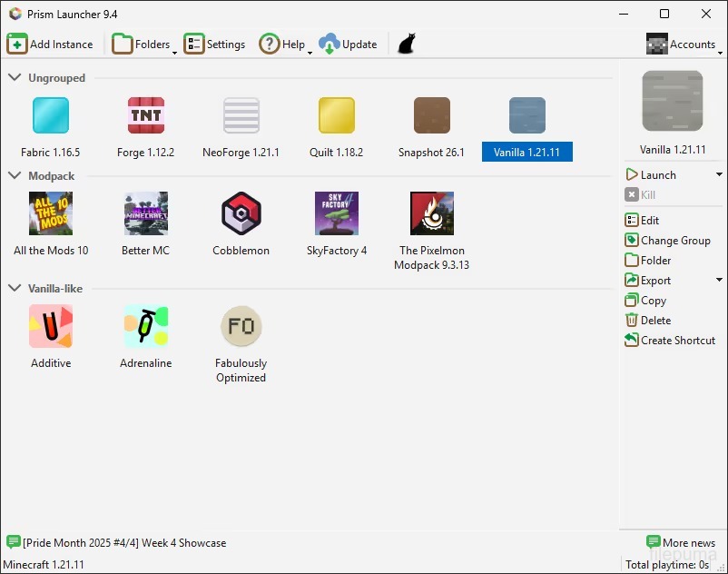Select the All the Mods 10 instance
Image resolution: width=728 pixels, height=574 pixels.
(x=51, y=214)
